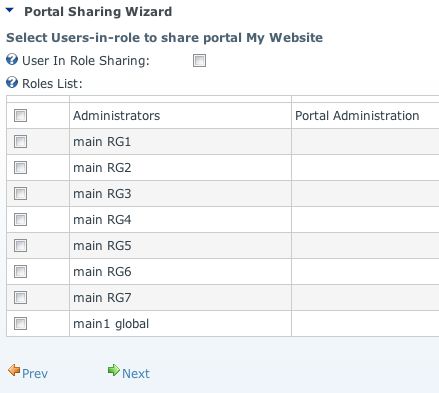Click the main1 global role name

click(111, 324)
